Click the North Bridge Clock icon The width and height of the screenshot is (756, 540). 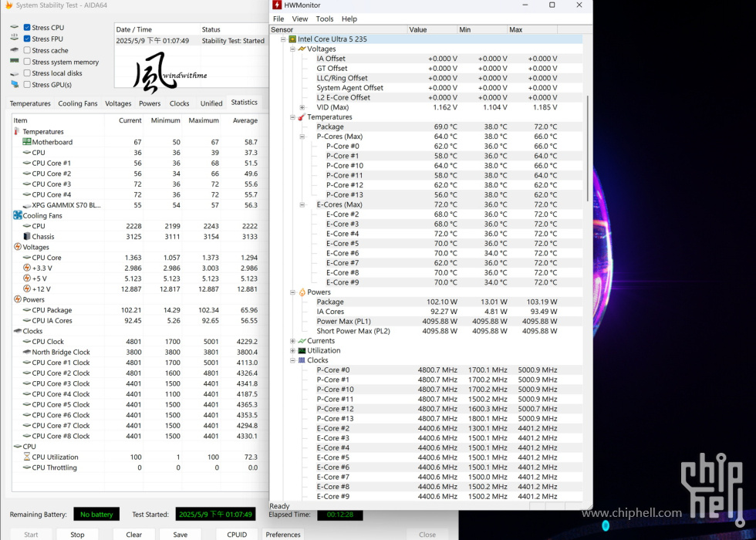pos(27,352)
